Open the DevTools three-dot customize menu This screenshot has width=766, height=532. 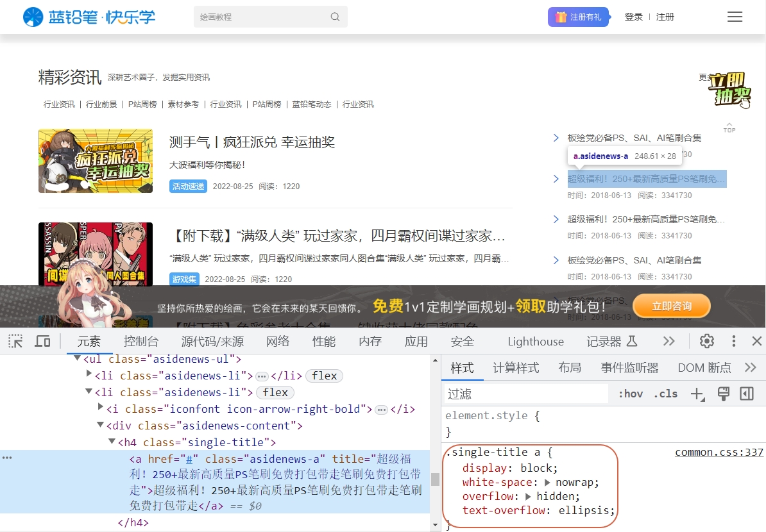(x=734, y=341)
